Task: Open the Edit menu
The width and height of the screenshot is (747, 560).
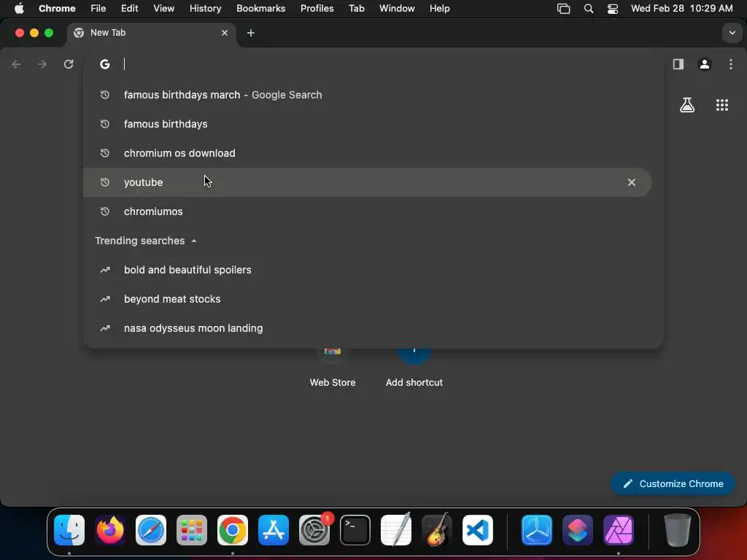Action: point(130,8)
